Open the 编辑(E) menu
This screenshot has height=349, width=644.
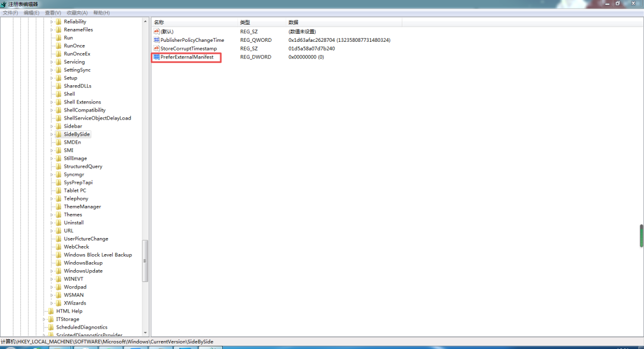point(32,12)
